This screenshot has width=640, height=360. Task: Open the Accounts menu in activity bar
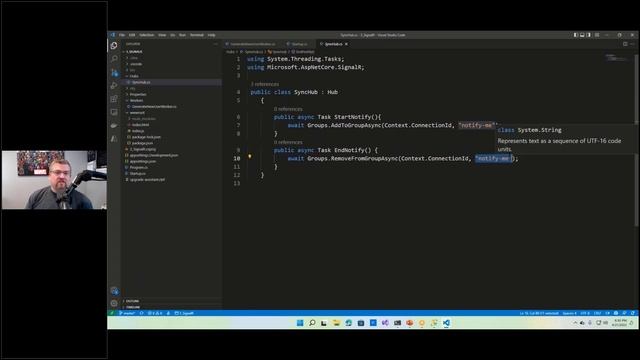114,291
